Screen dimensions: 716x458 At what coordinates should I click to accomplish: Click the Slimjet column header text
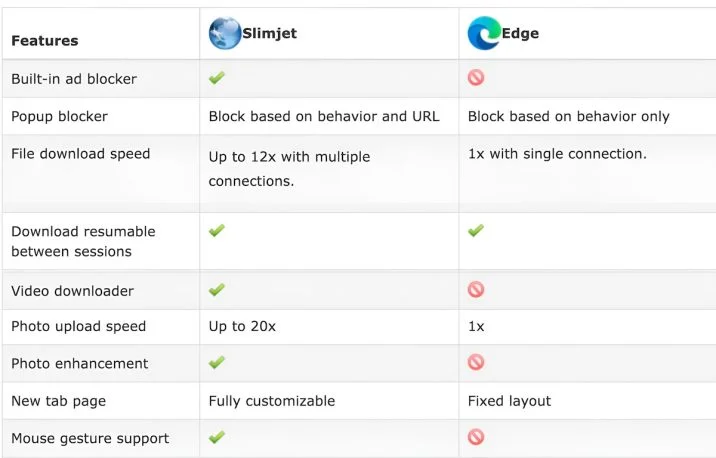coord(269,33)
